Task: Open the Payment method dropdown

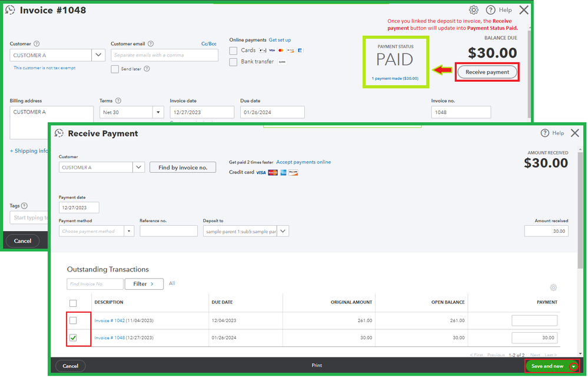Action: tap(129, 231)
